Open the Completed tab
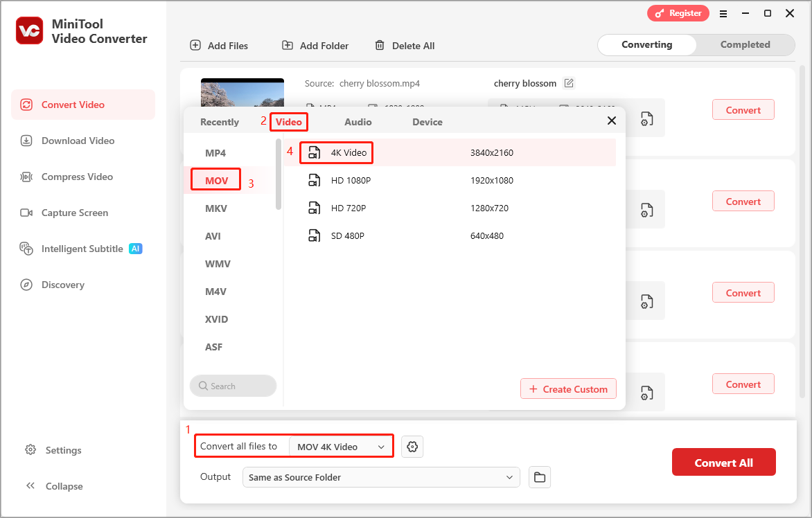This screenshot has width=812, height=518. click(x=745, y=44)
